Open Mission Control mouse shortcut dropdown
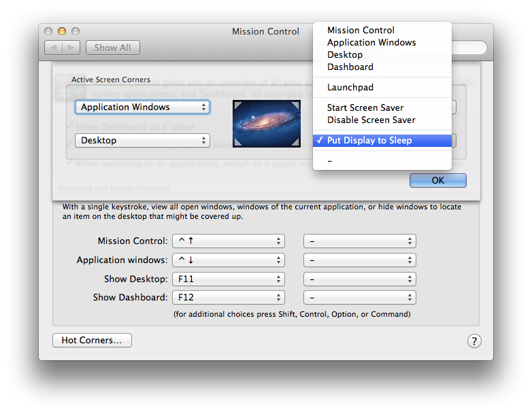 [x=360, y=241]
